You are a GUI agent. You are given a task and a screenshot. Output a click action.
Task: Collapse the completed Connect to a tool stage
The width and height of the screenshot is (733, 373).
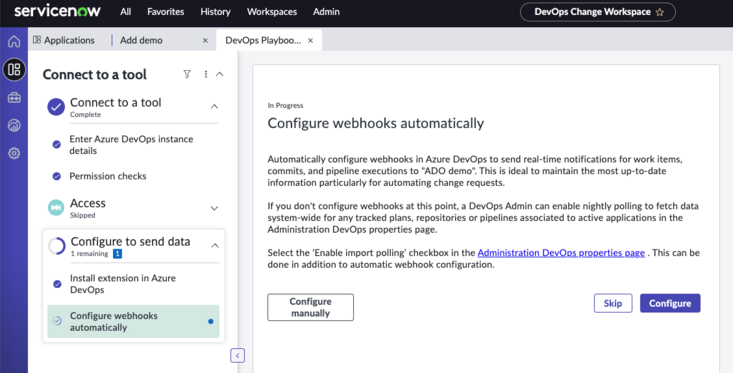(214, 107)
